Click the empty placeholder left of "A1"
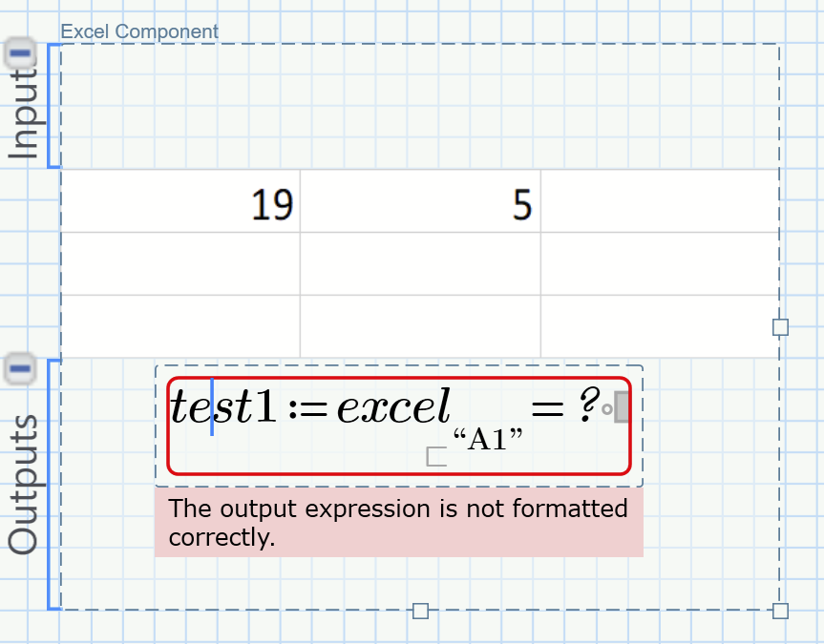 (436, 457)
